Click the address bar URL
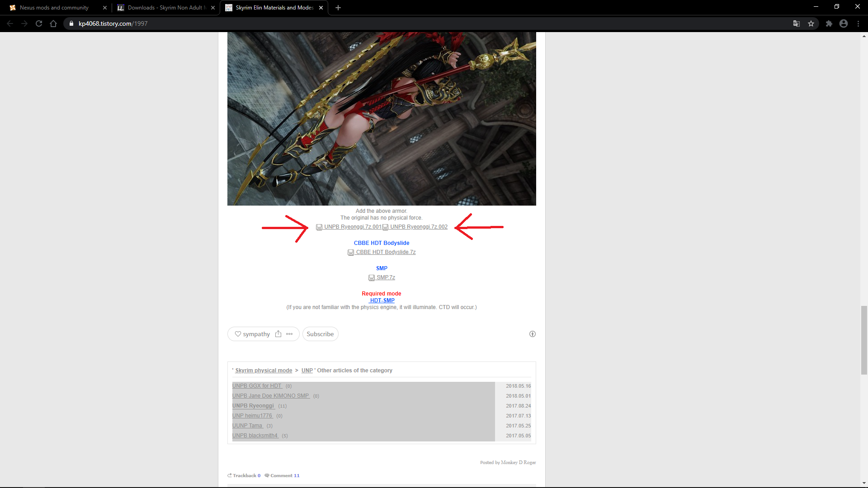 [113, 23]
